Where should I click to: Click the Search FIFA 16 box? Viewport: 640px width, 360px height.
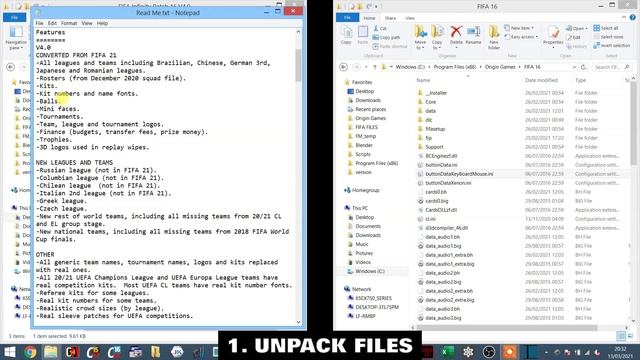(x=611, y=67)
